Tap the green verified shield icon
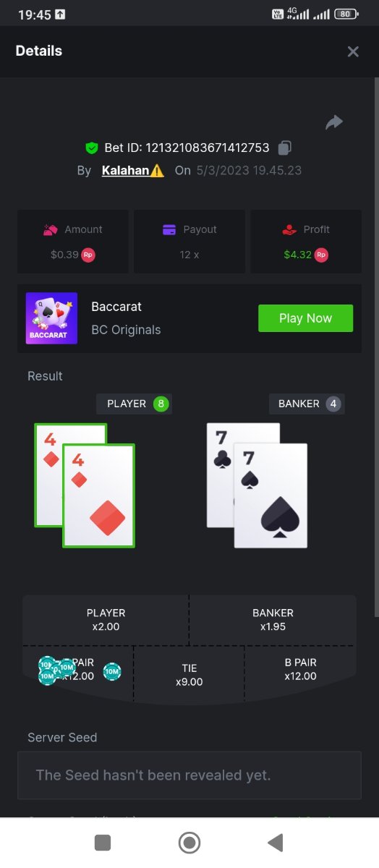Screen dimensions: 379x868 (92, 148)
